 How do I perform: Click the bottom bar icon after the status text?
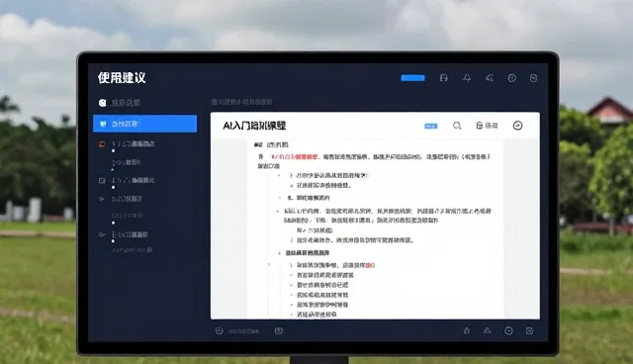(x=279, y=331)
